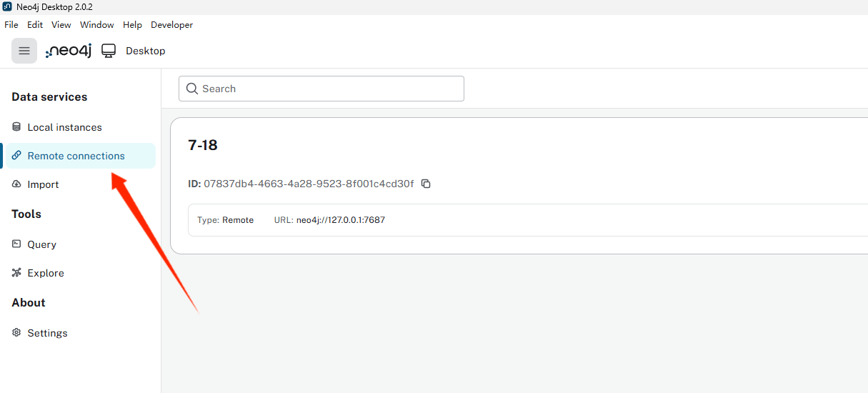Open the Help menu
Screen dimensions: 868x393
[132, 25]
